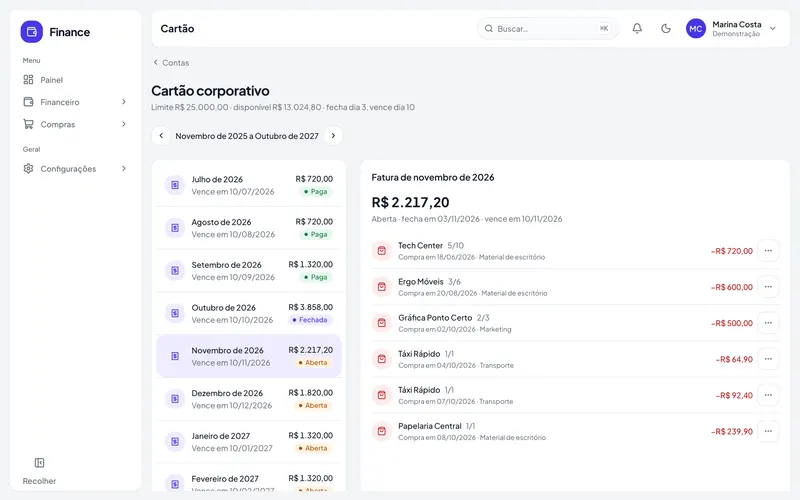
Task: Select the Agosto de 2026 invoice
Action: tap(248, 228)
